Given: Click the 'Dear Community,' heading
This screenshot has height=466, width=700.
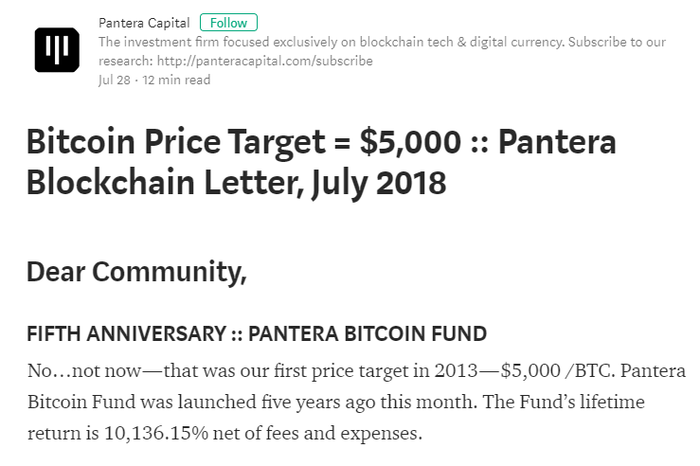Looking at the screenshot, I should pyautogui.click(x=137, y=272).
